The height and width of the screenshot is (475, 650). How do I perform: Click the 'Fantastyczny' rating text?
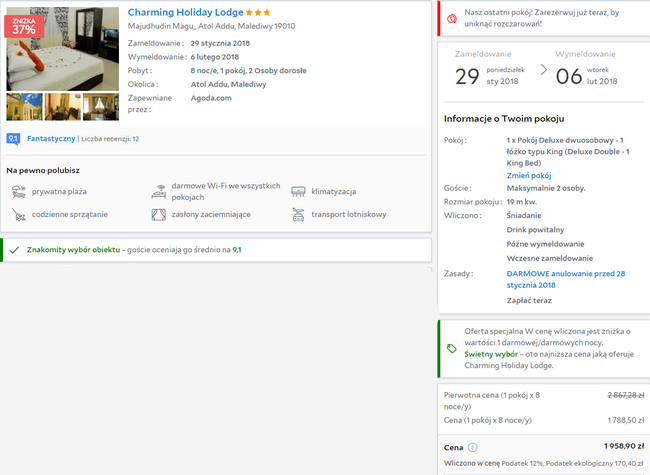tap(49, 139)
